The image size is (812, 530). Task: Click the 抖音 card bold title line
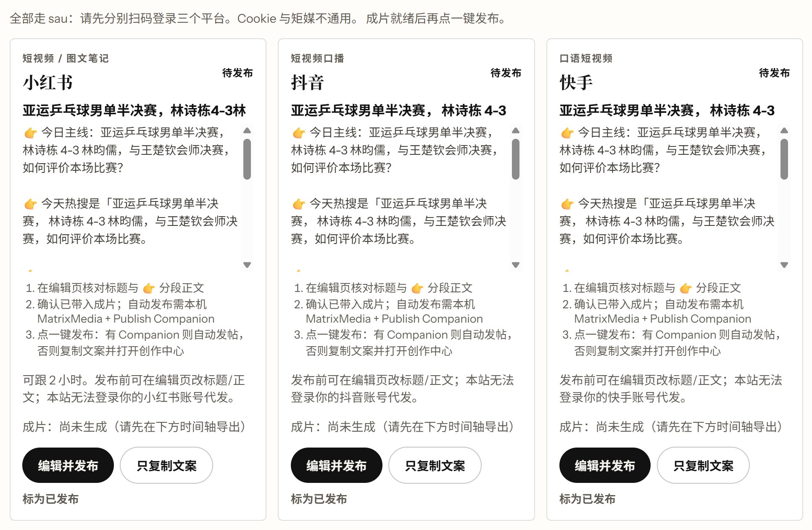coord(398,110)
